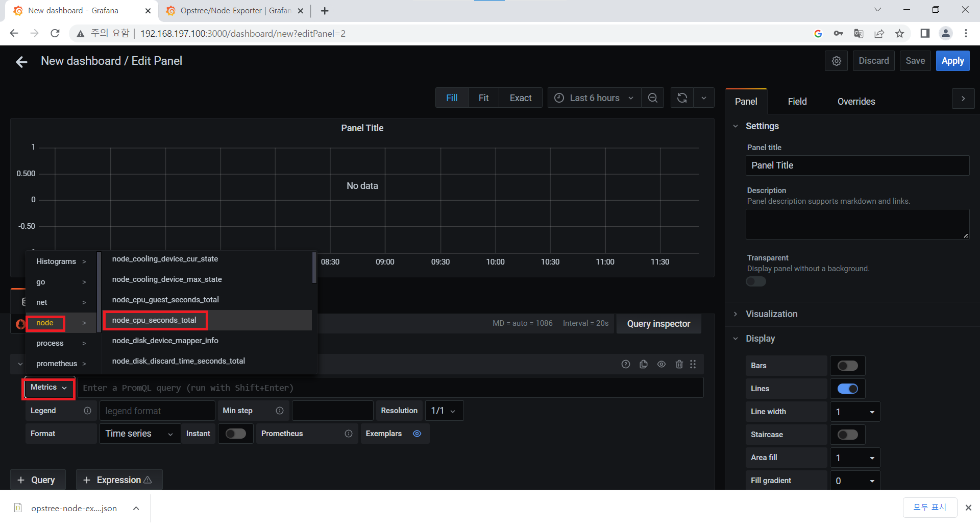The image size is (980, 526).
Task: Select the Fit view mode
Action: click(x=483, y=98)
